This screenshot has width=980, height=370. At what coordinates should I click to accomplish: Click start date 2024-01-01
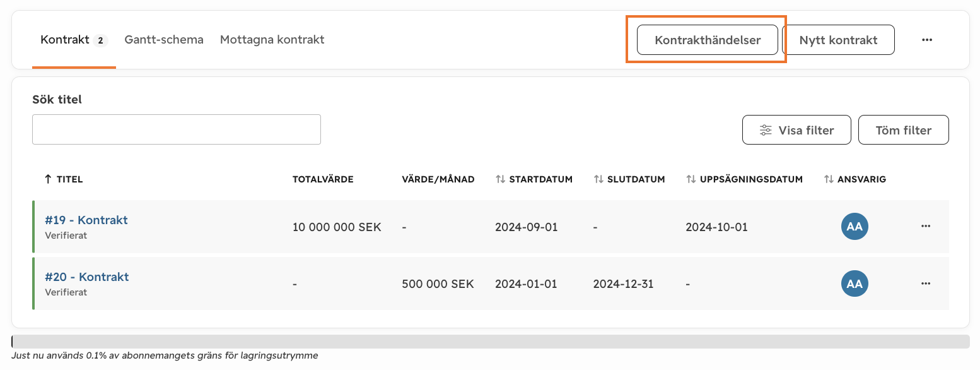click(527, 283)
